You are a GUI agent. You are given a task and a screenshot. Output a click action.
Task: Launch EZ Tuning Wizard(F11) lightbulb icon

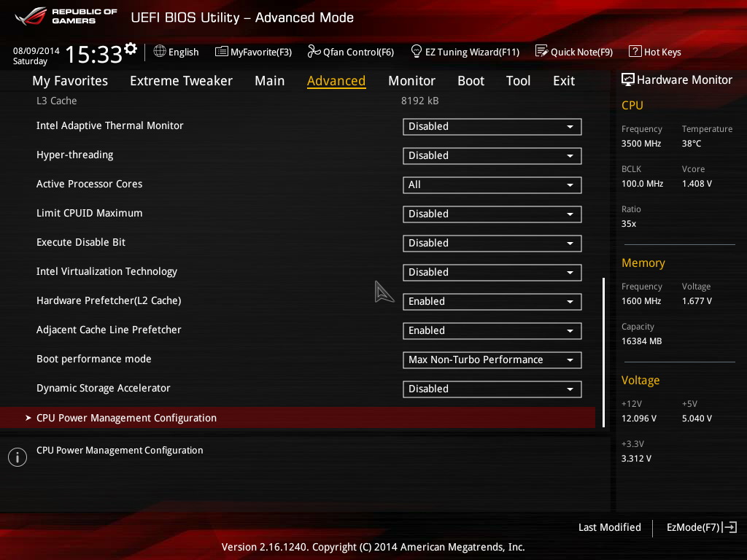point(417,52)
